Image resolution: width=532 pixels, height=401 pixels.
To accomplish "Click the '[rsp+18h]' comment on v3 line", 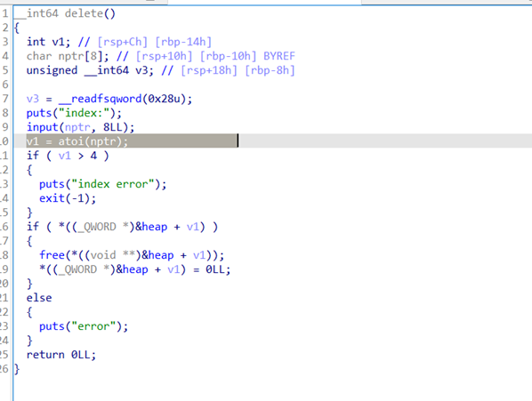I will point(209,70).
